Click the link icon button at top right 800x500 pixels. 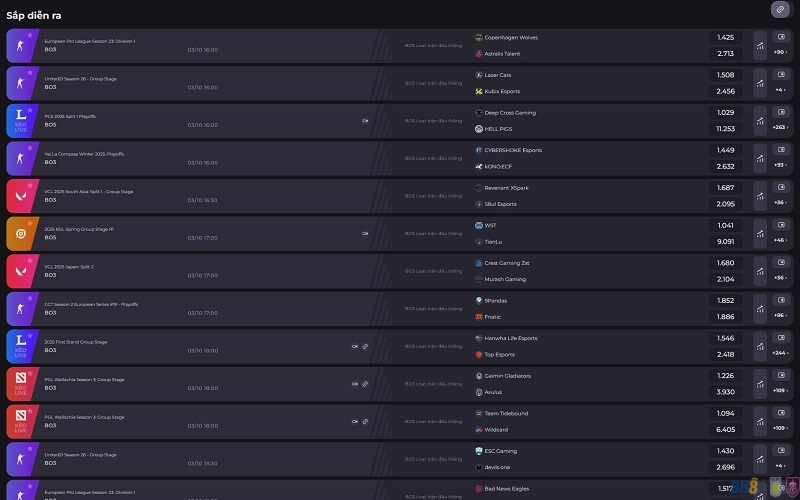pyautogui.click(x=780, y=10)
